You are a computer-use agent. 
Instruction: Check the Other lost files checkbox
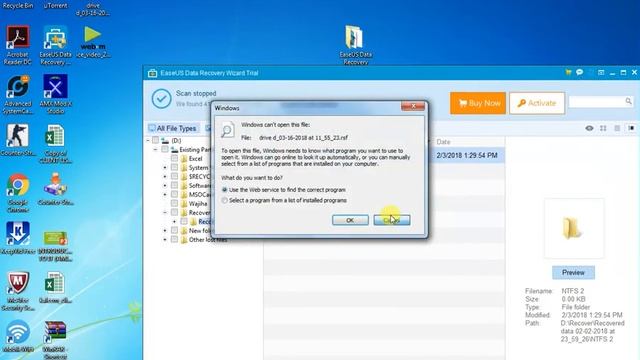coord(174,239)
